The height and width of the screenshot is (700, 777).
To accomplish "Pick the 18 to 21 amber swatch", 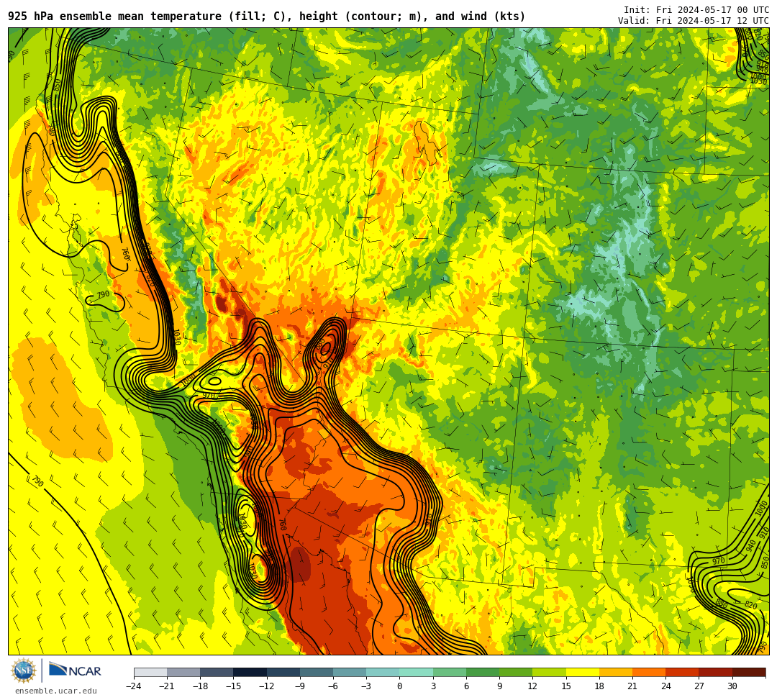I will [x=615, y=672].
